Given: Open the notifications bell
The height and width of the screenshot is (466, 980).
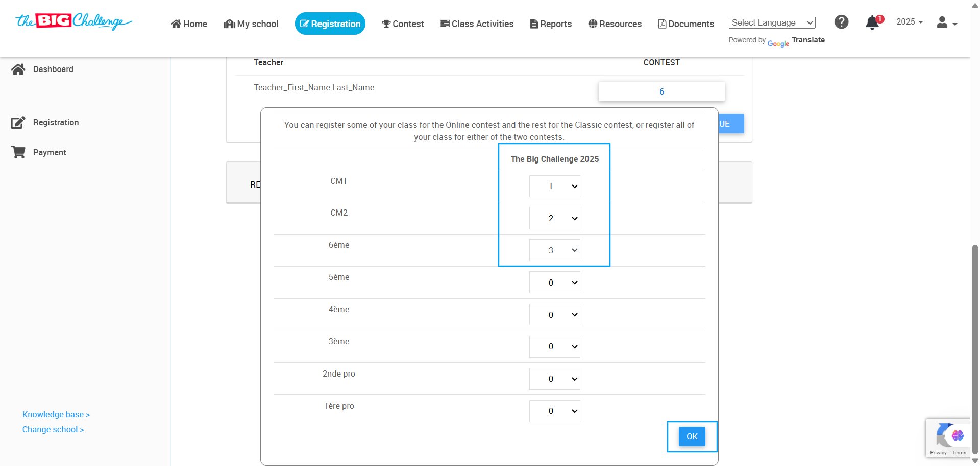Looking at the screenshot, I should pos(872,23).
